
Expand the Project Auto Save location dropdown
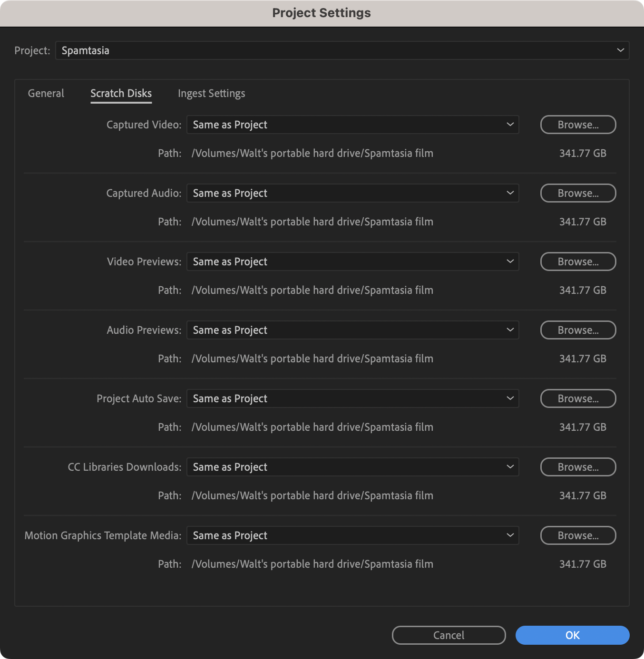[352, 398]
